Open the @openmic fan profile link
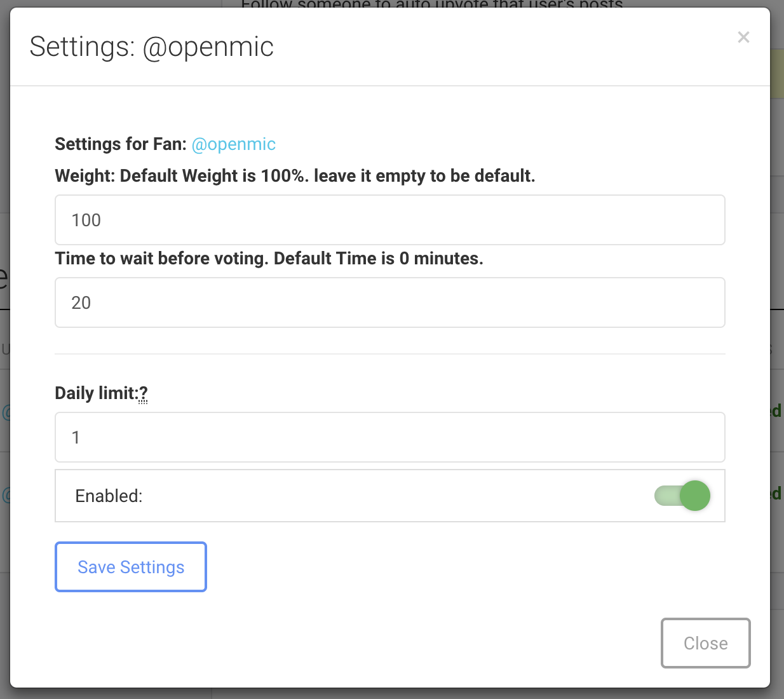The image size is (784, 699). coord(233,144)
